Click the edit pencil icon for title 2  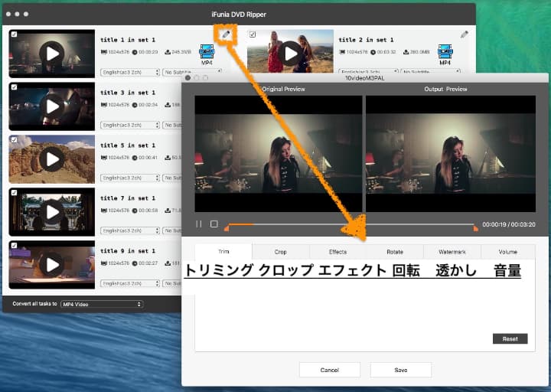pos(464,34)
